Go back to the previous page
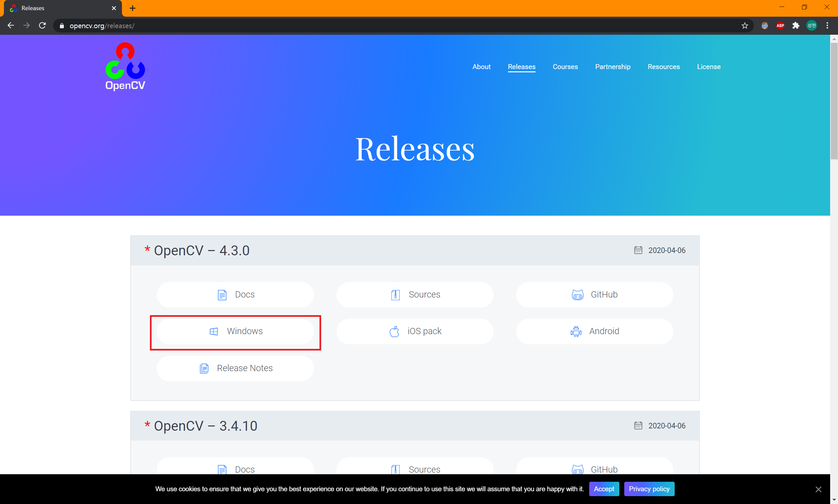 click(11, 26)
